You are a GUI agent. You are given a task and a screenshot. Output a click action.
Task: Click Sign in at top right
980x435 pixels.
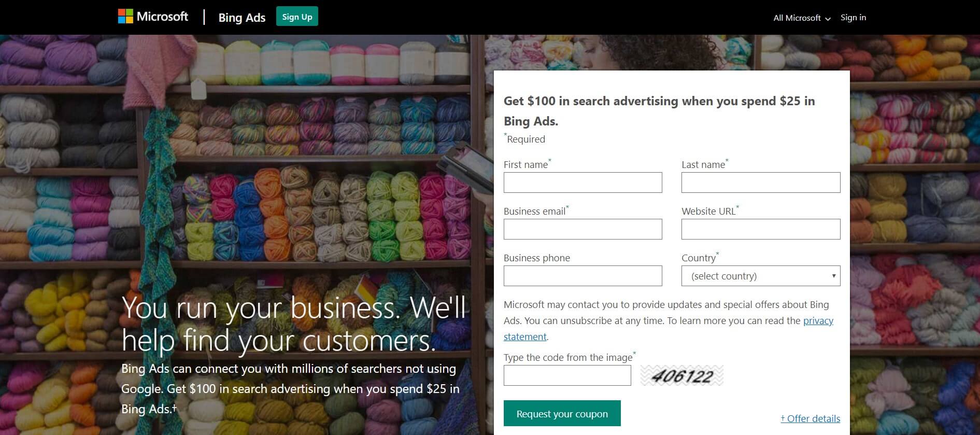(853, 18)
